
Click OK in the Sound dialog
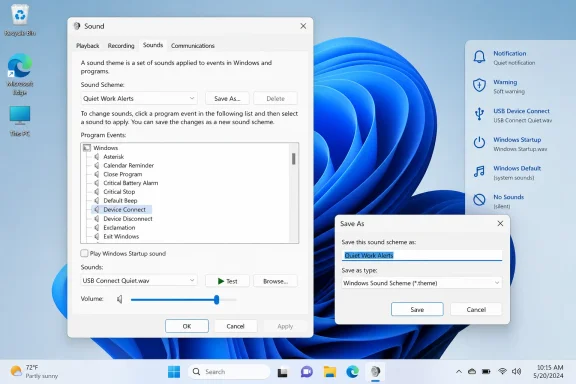click(x=187, y=326)
